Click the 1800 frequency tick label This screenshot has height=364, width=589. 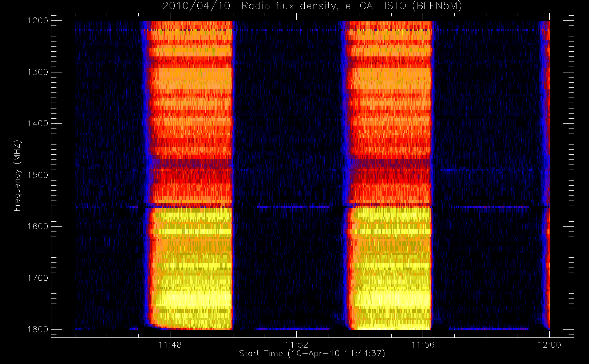pyautogui.click(x=38, y=329)
